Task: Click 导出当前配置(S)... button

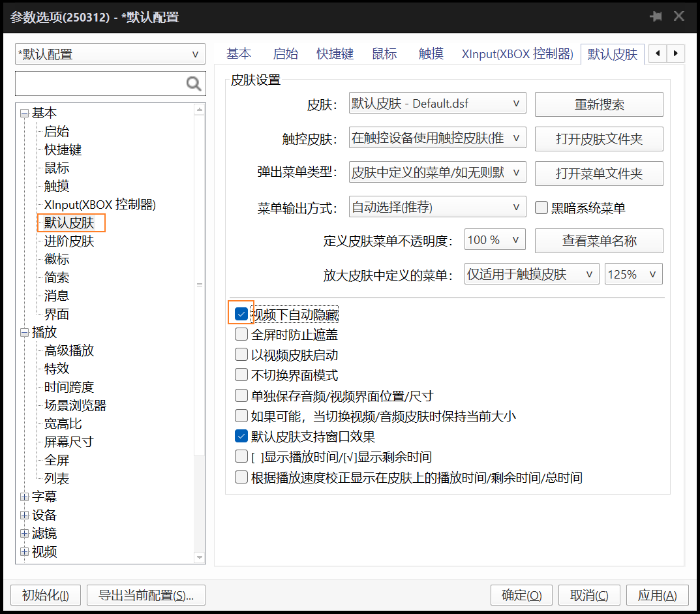Action: point(146,595)
